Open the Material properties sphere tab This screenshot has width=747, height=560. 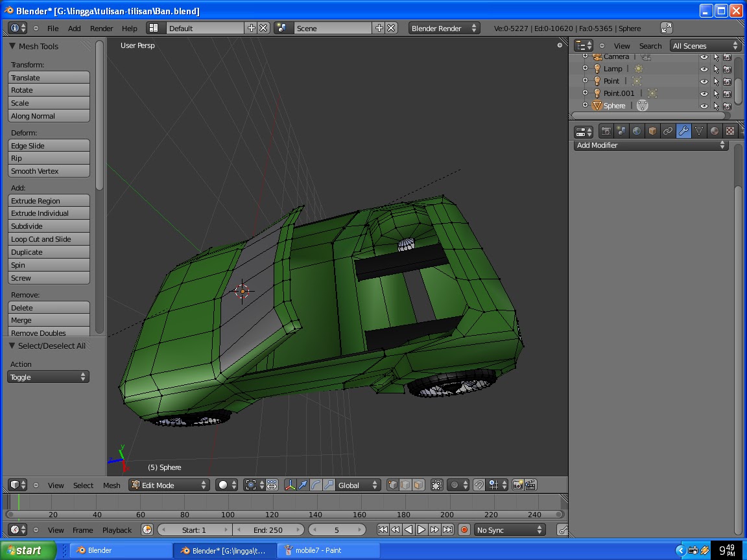[x=715, y=131]
